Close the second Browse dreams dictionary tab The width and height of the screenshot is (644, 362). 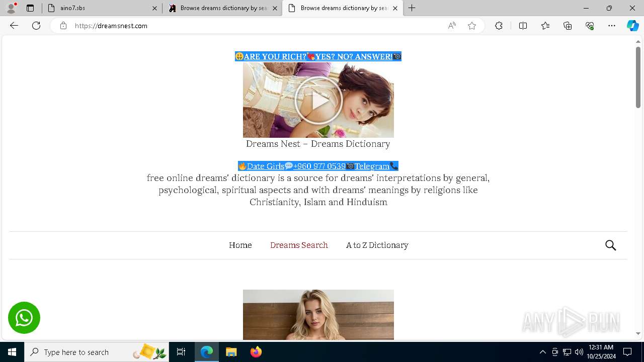tap(275, 8)
